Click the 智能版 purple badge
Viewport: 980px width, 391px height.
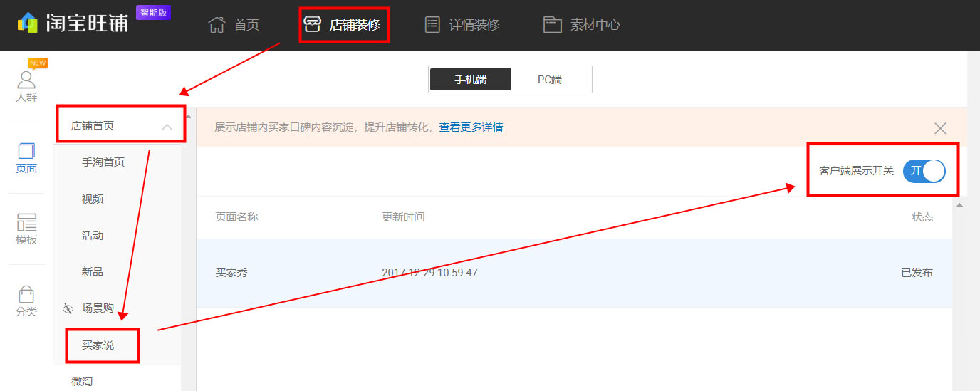pyautogui.click(x=153, y=12)
